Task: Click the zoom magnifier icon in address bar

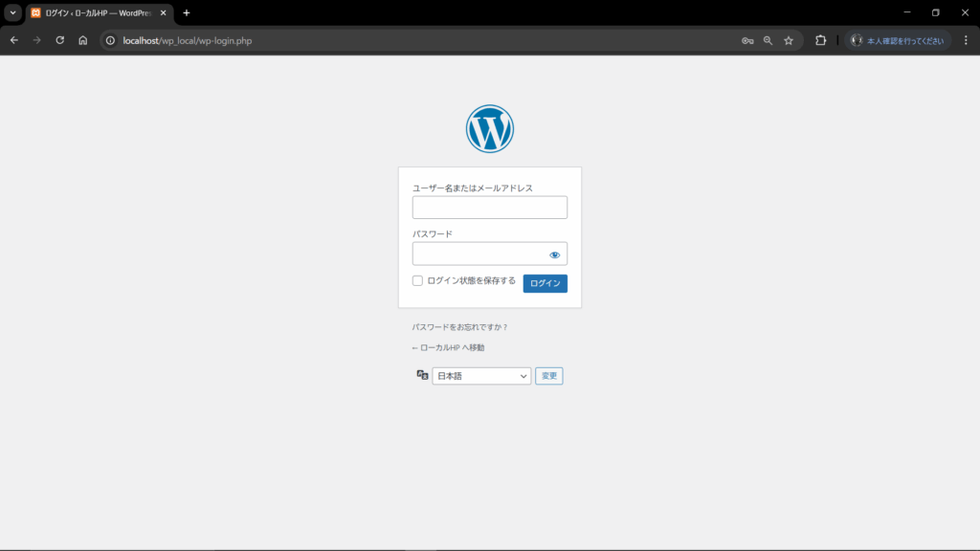Action: (x=768, y=40)
